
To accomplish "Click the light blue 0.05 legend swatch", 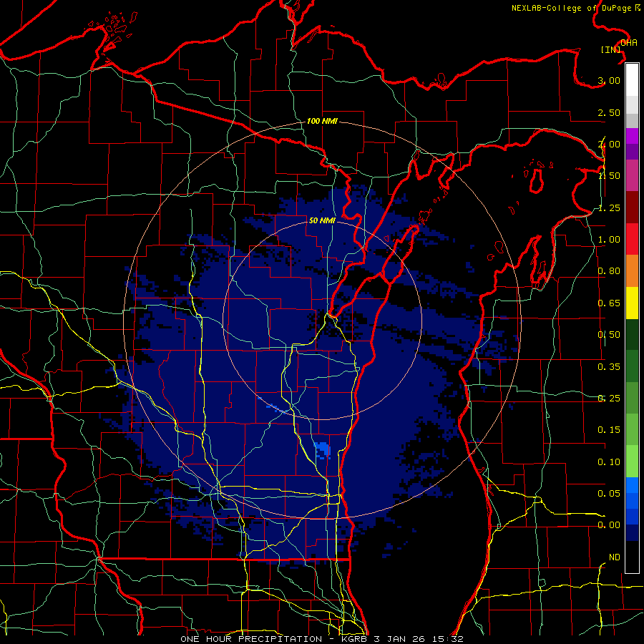I will pos(632,485).
